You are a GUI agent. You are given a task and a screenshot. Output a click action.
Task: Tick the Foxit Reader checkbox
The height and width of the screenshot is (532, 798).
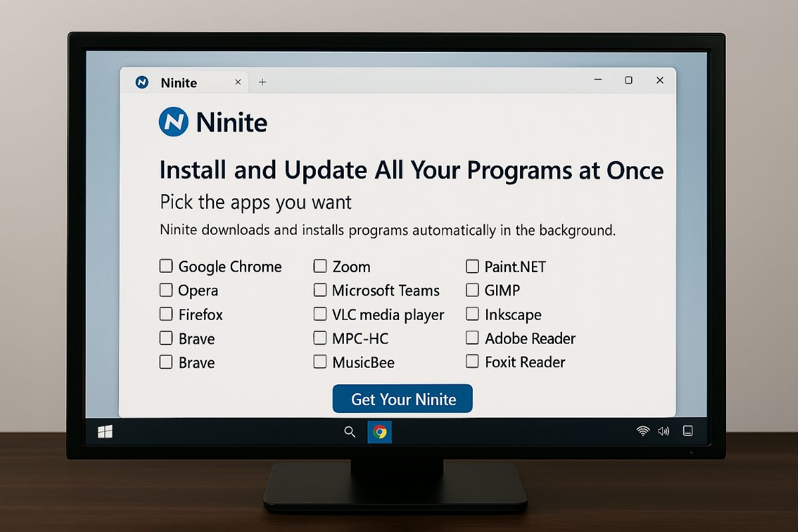pos(472,361)
